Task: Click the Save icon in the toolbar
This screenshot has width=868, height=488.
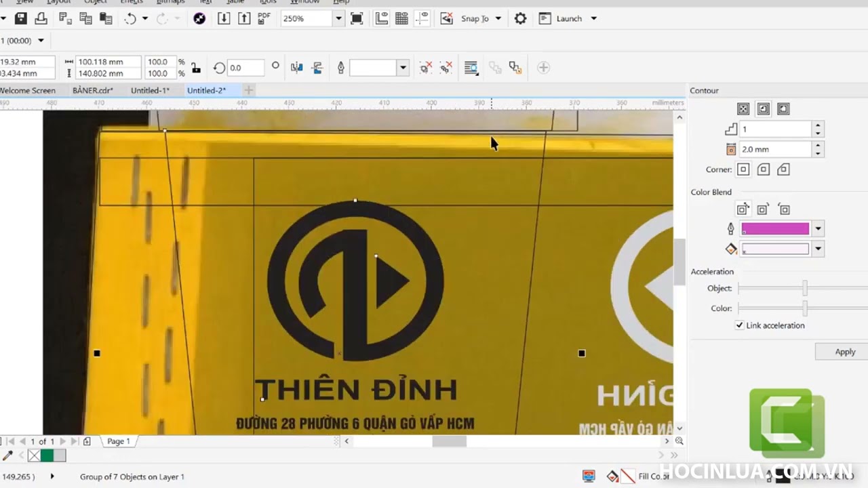Action: (x=21, y=19)
